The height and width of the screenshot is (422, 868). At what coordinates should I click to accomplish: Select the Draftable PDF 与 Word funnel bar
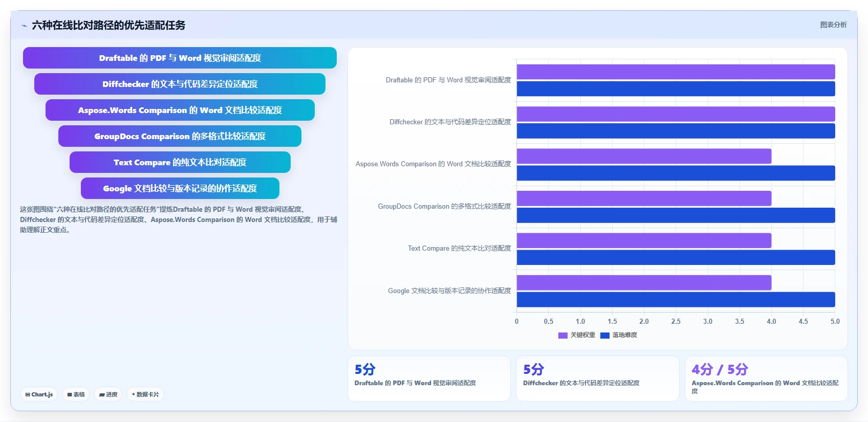point(180,58)
